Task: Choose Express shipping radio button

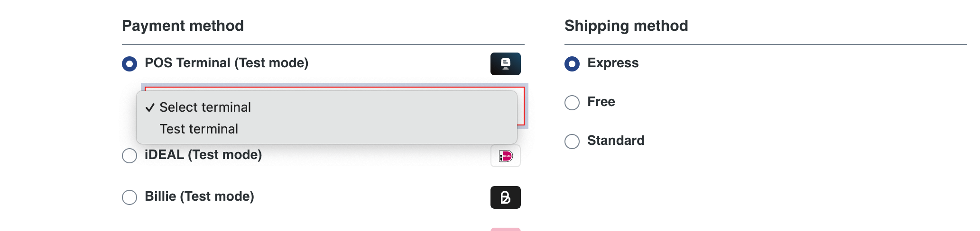Action: point(572,63)
